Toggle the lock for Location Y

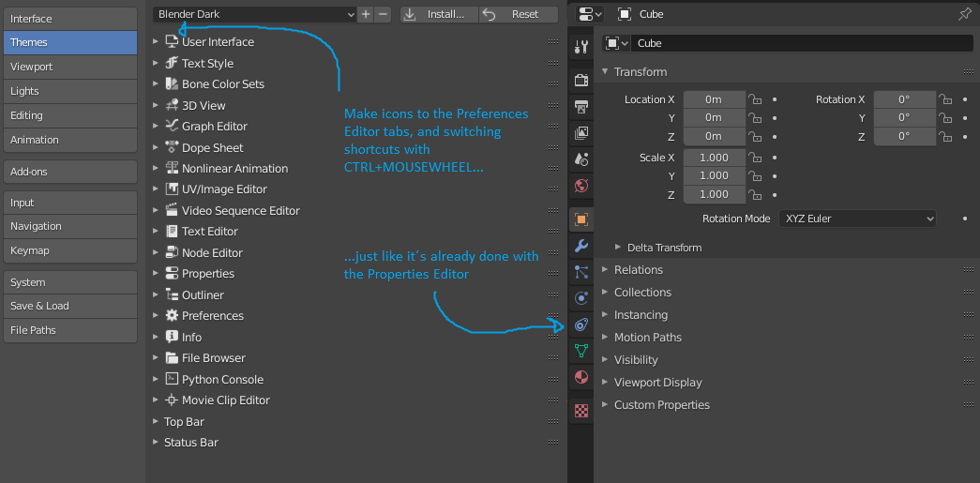(756, 117)
